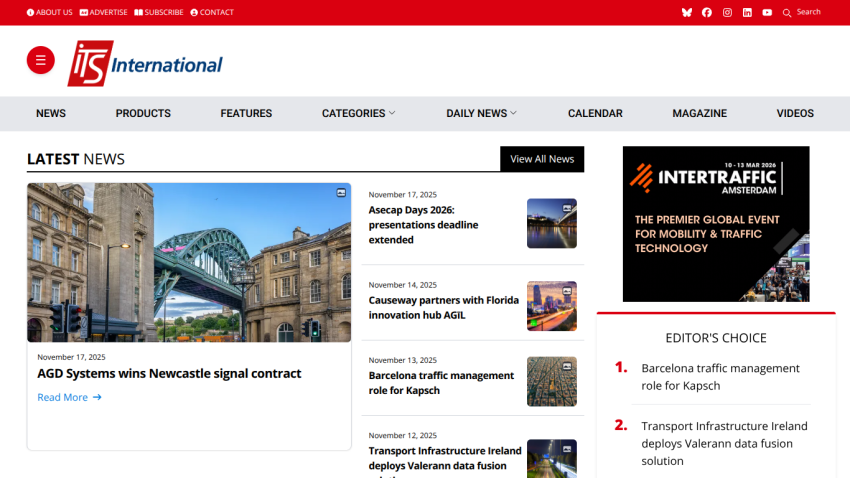Click the November 14, 2025 date text
850x478 pixels.
coord(402,285)
